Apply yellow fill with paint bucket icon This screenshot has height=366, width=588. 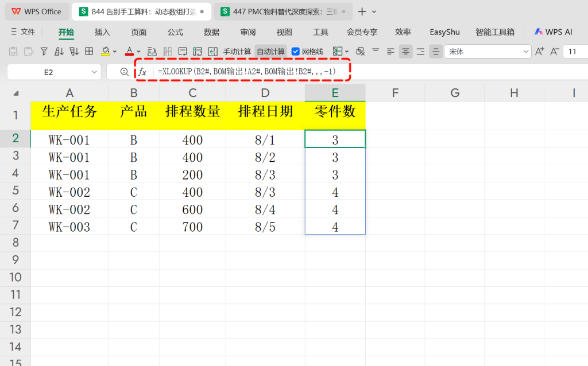click(x=106, y=51)
